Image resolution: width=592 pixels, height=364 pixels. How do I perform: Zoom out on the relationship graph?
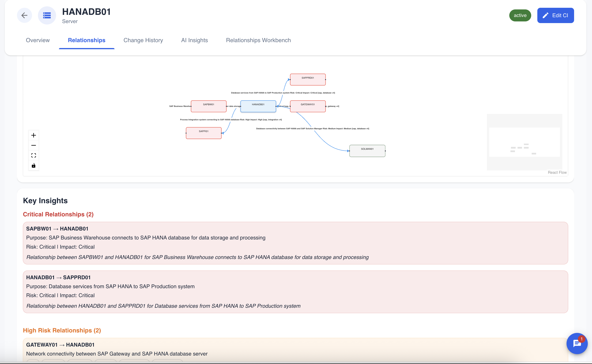[33, 145]
